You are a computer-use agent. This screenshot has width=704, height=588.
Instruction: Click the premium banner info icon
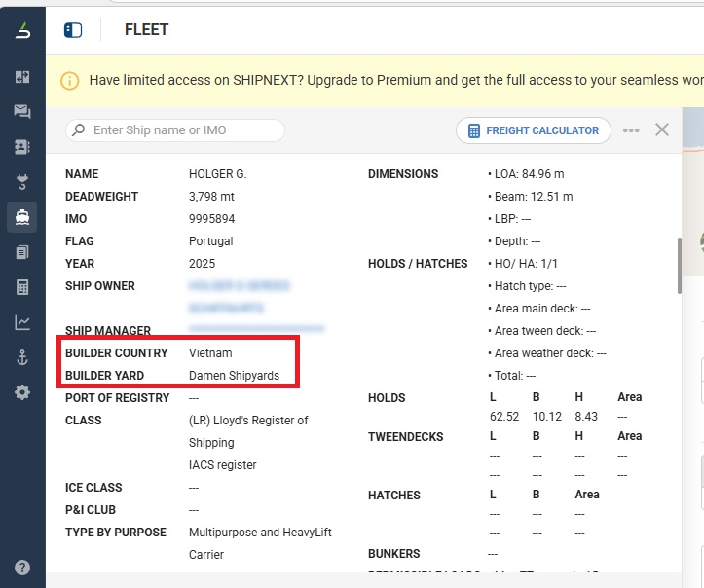click(70, 81)
